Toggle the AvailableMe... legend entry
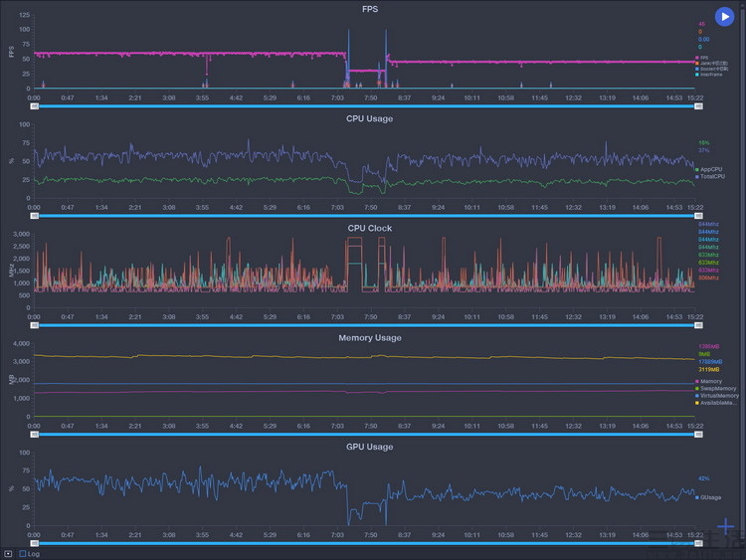The height and width of the screenshot is (560, 746). (x=716, y=403)
